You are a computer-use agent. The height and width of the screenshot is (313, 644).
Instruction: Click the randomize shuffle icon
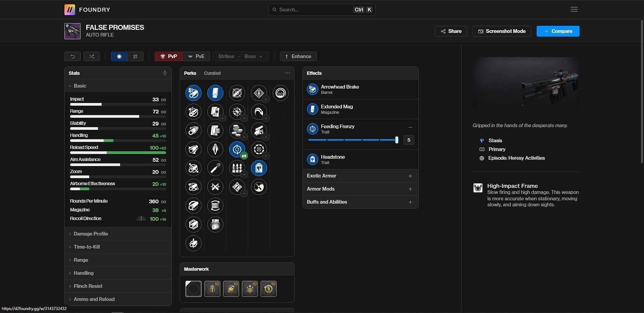pos(92,56)
